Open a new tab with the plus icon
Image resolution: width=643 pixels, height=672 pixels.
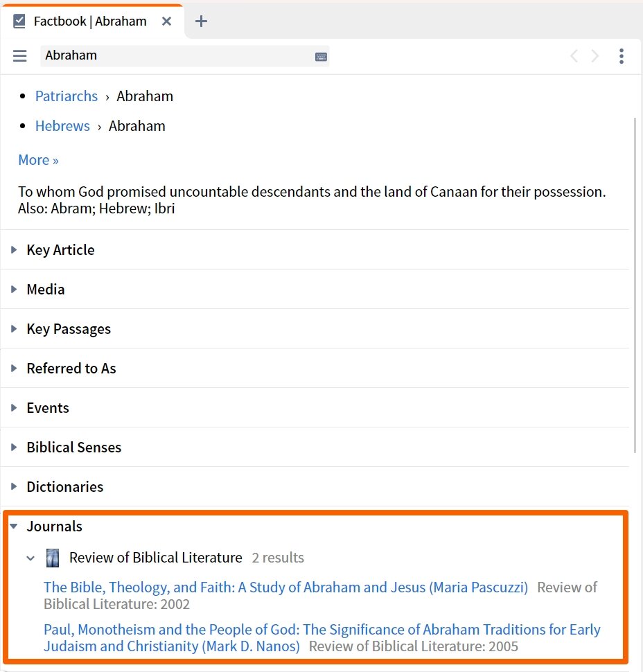[201, 21]
